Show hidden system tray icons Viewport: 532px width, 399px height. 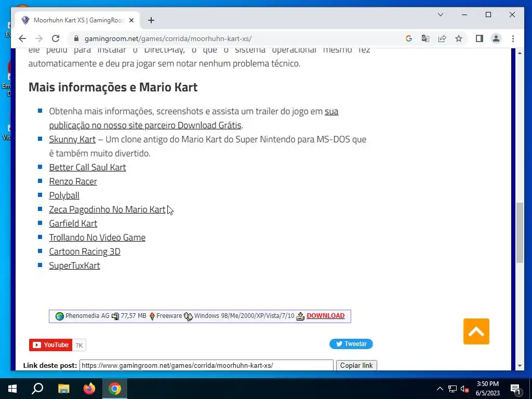tap(440, 389)
